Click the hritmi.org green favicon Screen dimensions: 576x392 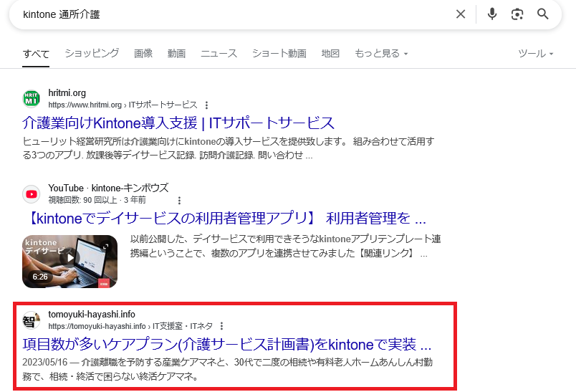coord(32,99)
